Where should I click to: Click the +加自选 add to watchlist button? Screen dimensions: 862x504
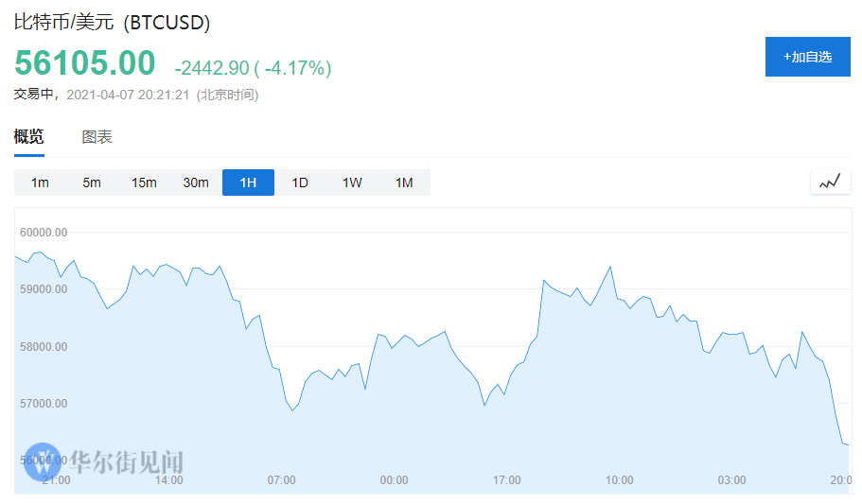tap(807, 57)
